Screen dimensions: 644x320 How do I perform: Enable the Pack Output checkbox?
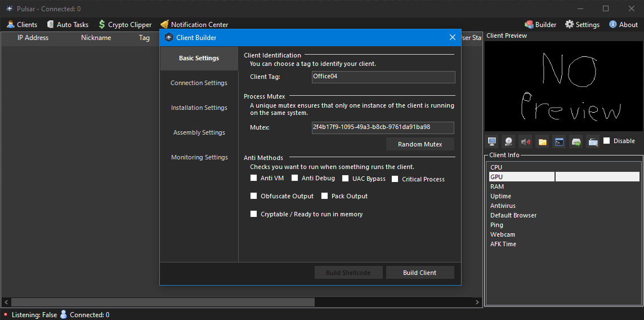click(x=324, y=196)
